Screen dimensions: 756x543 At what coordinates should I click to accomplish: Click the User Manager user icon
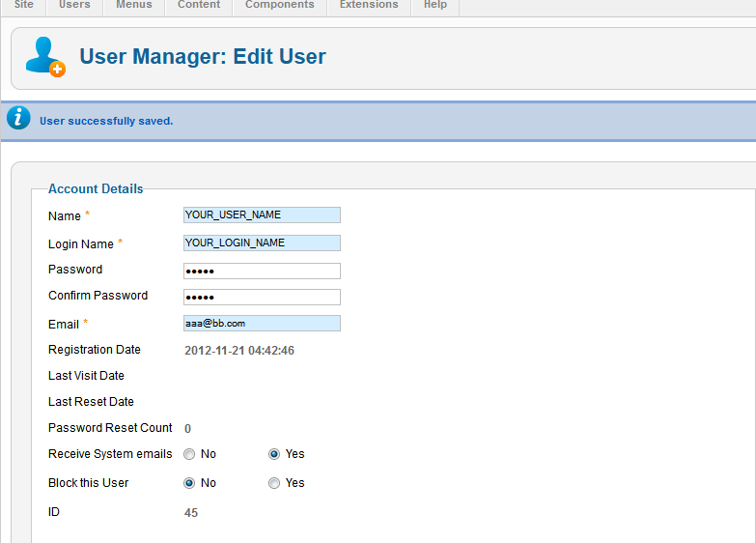pos(44,57)
